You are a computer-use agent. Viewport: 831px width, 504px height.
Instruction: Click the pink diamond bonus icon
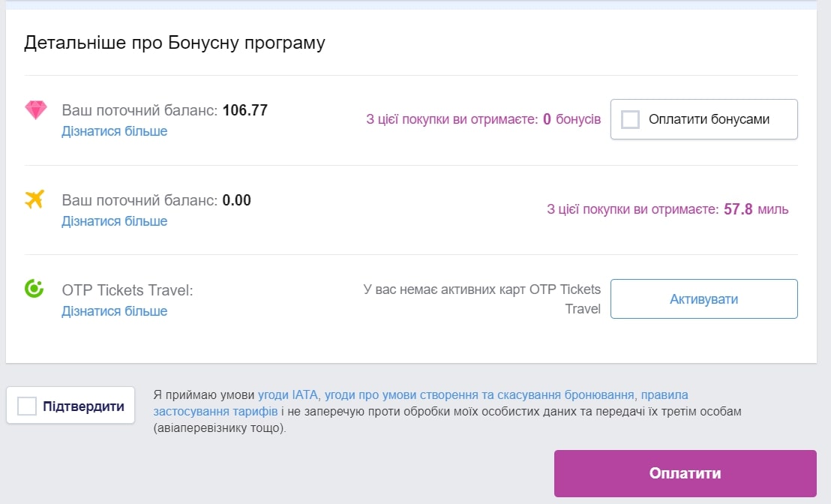pos(36,110)
